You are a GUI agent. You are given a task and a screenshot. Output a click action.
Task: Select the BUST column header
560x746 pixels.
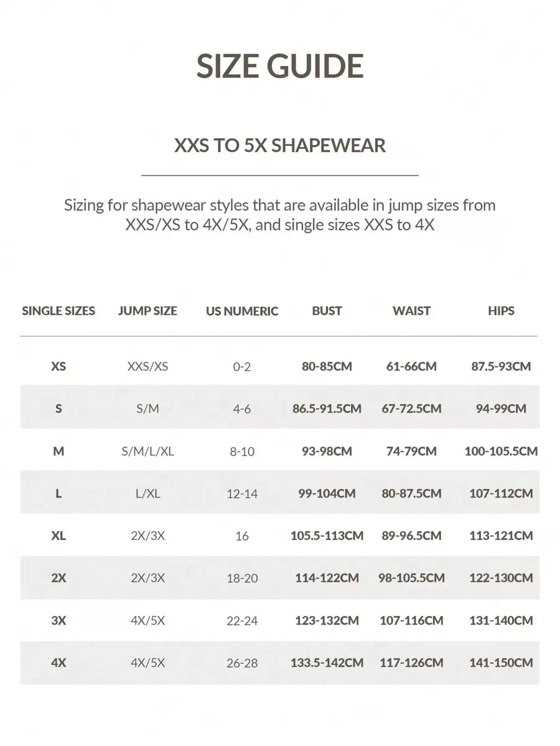[x=327, y=311]
